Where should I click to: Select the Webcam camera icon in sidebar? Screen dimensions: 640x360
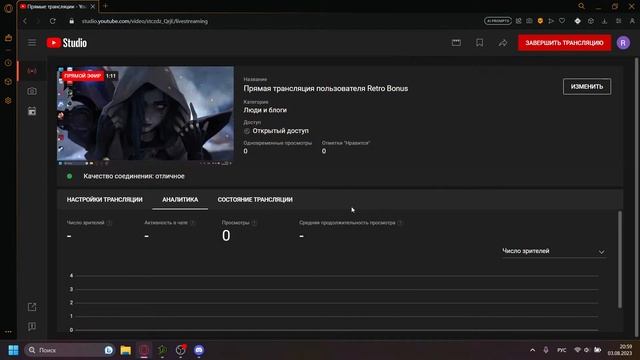tap(32, 91)
